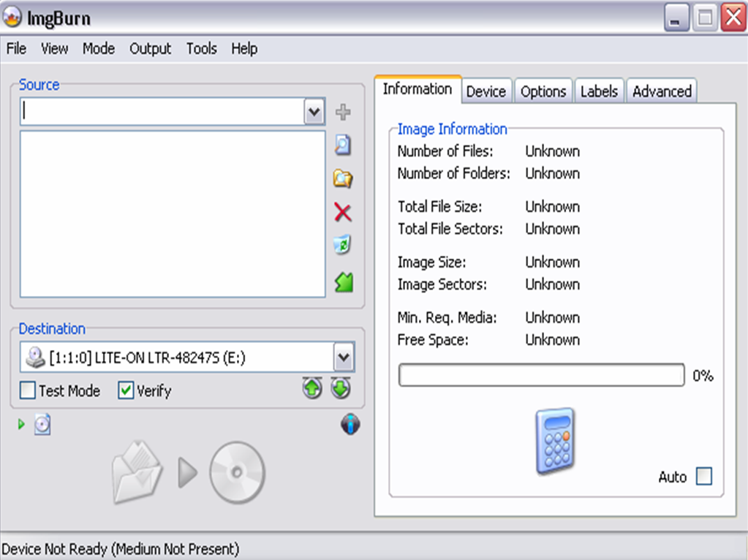
Task: Click the small green play triangle icon
Action: point(21,424)
